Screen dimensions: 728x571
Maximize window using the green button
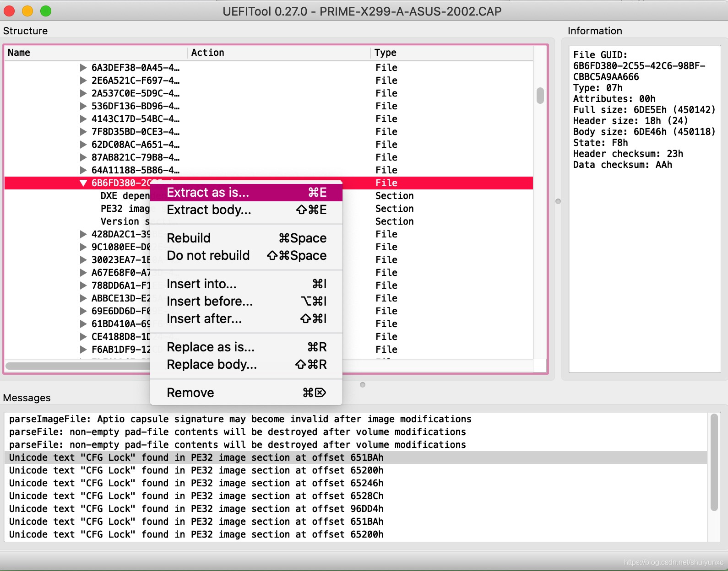click(46, 11)
